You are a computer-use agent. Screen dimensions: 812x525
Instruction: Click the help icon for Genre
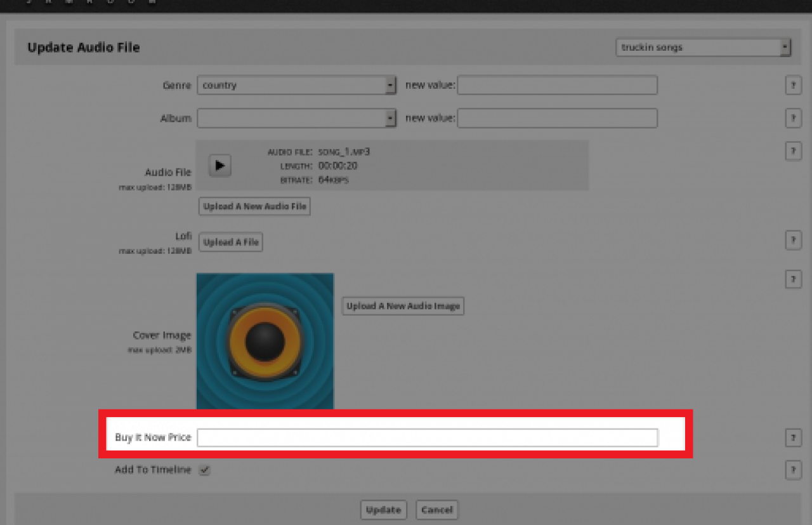793,85
